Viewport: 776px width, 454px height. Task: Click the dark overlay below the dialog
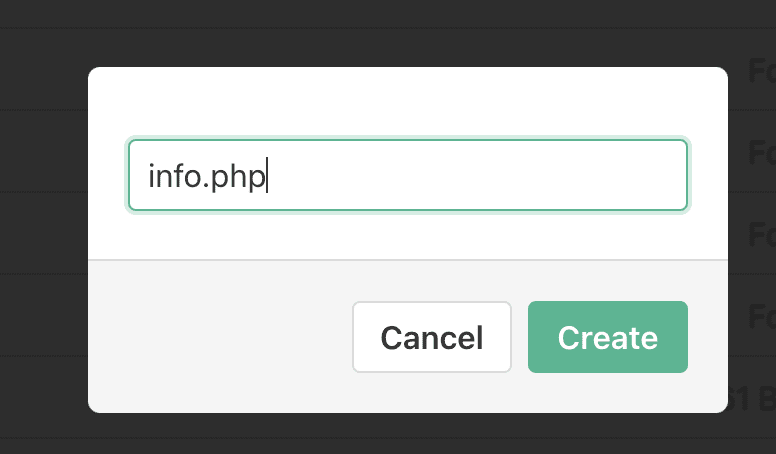click(x=400, y=434)
